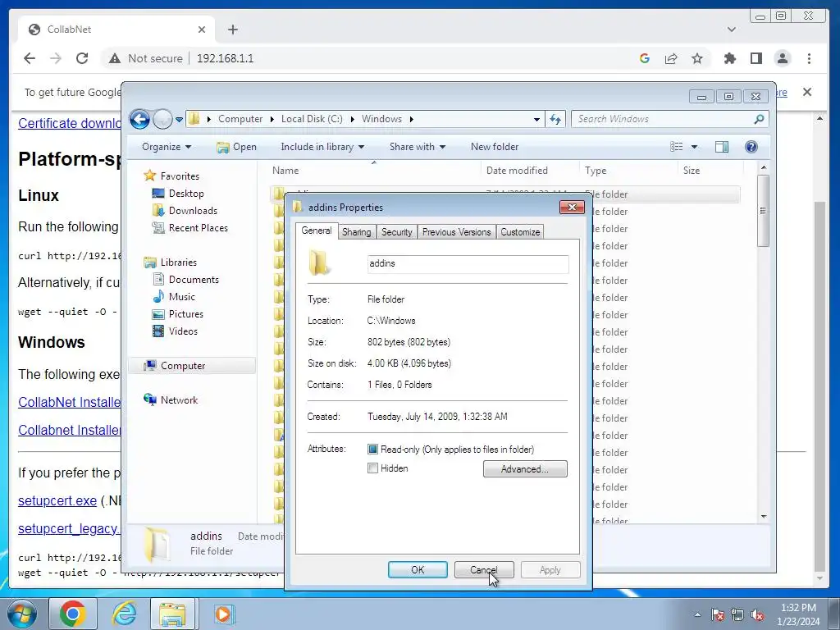Click Action Center flag in tray

tap(718, 614)
